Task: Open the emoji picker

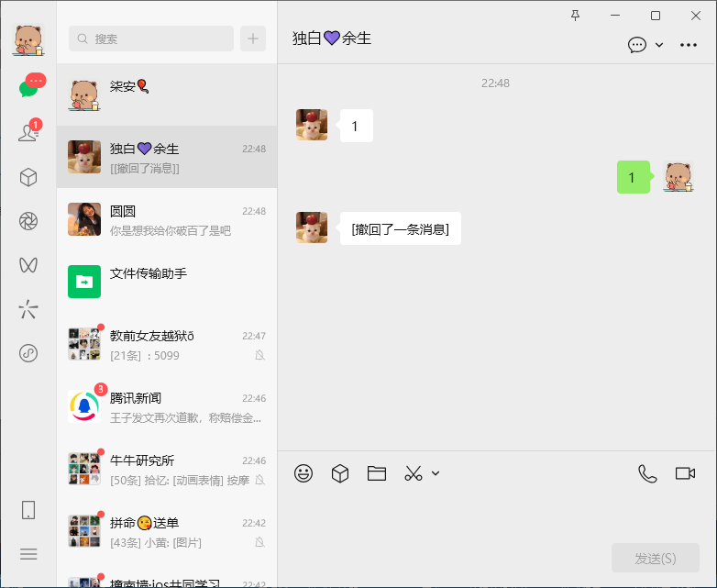Action: point(303,473)
